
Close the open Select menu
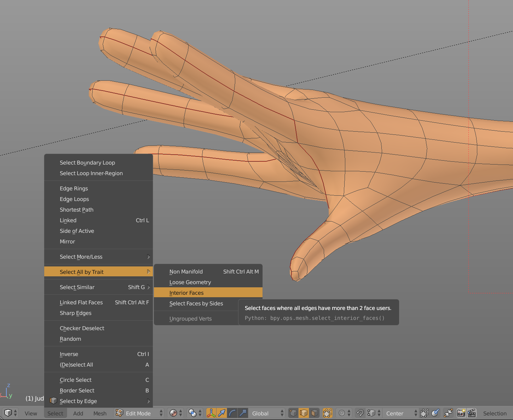point(55,413)
